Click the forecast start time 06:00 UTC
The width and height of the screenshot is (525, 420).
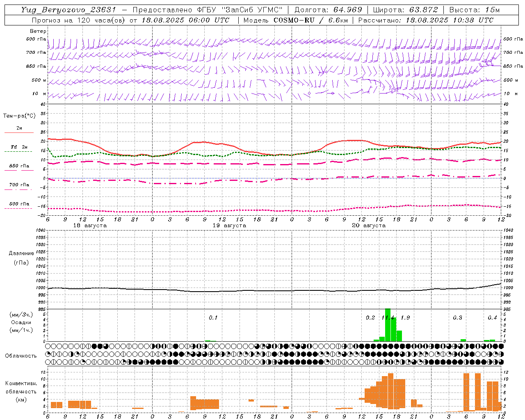coord(209,20)
